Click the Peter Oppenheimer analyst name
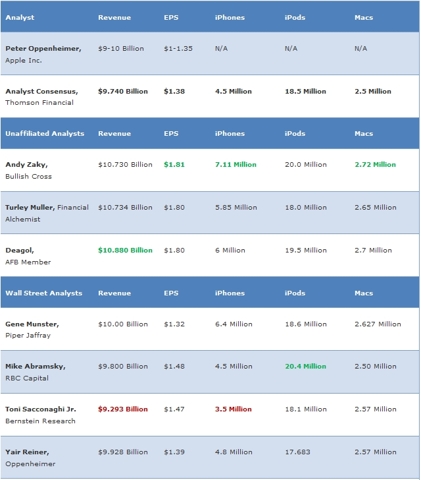Viewport: 421px width, 480px height. pos(43,49)
